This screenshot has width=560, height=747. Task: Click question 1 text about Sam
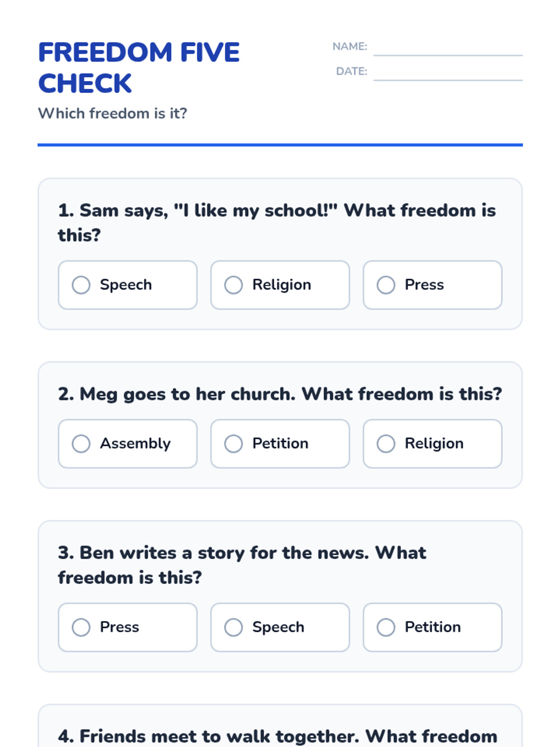277,223
